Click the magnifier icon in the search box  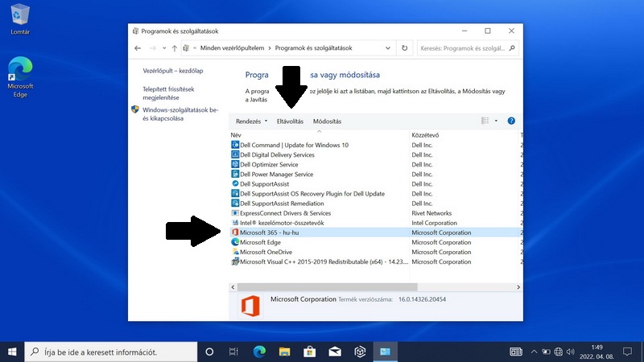(x=512, y=48)
